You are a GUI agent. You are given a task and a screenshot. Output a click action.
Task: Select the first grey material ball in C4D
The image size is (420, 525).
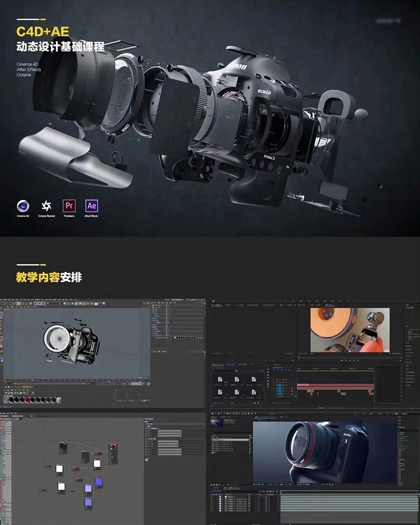(6, 400)
